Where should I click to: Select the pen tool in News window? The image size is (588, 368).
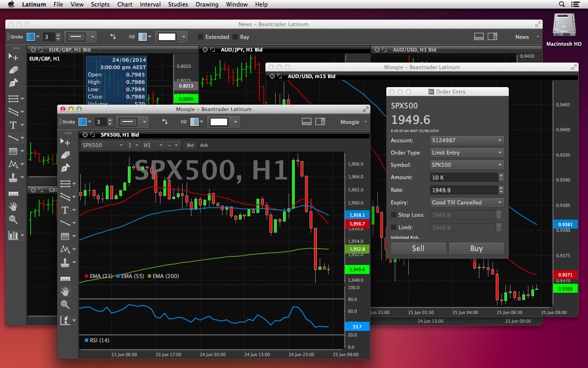(13, 83)
